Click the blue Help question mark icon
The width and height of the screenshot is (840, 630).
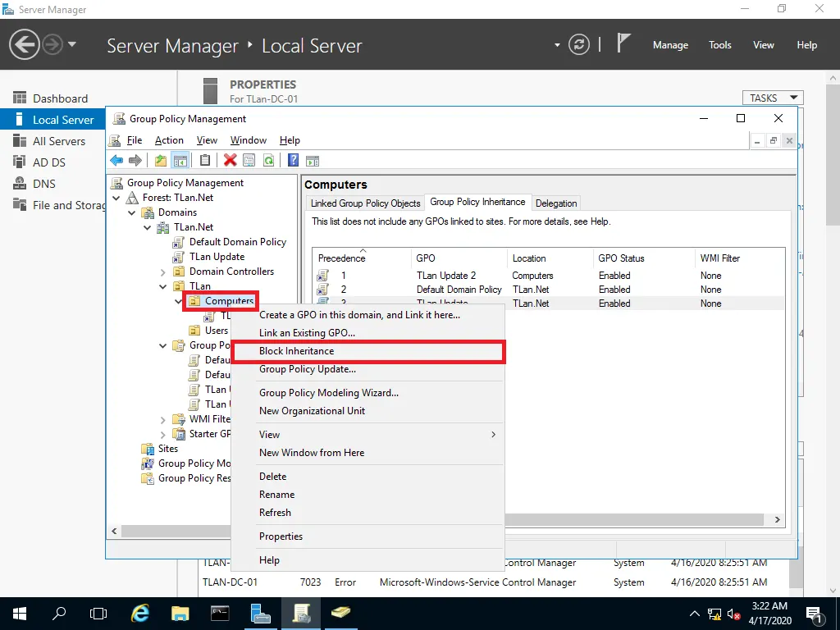pyautogui.click(x=293, y=161)
